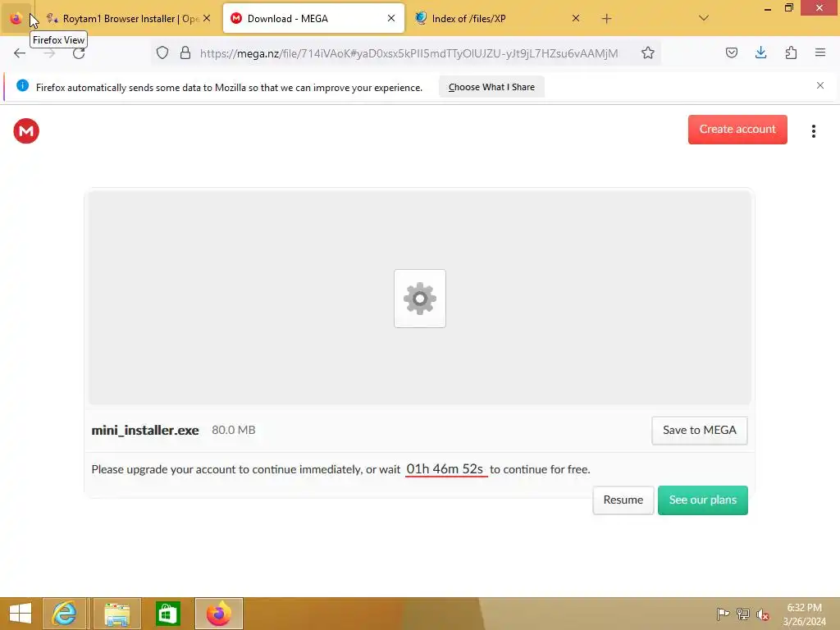Click See our plans button
The height and width of the screenshot is (630, 840).
pyautogui.click(x=702, y=500)
